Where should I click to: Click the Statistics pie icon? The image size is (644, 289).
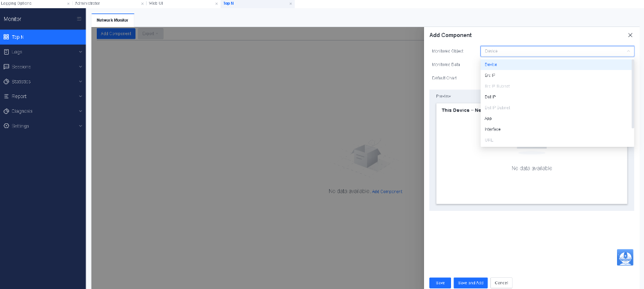pyautogui.click(x=6, y=82)
